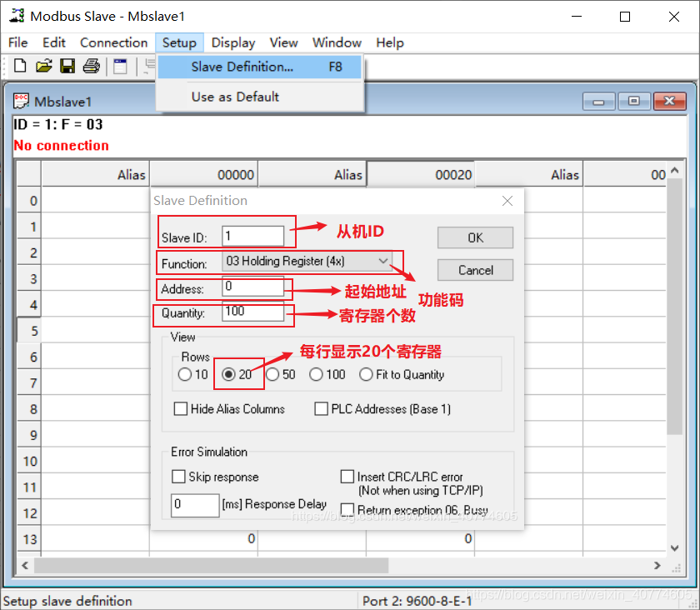Choose Use as Default menu entry

(x=259, y=97)
